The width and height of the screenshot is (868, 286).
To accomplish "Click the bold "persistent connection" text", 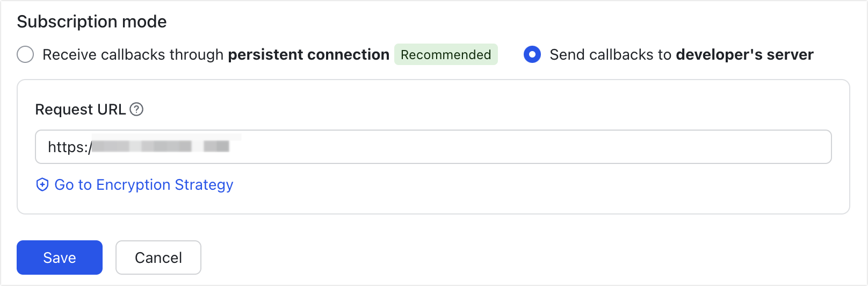I will coord(309,55).
